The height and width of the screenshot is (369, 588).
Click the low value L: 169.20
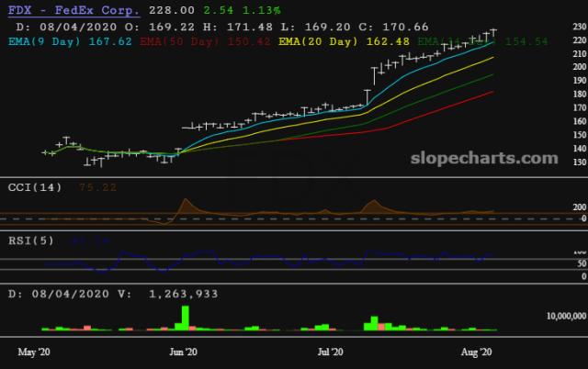[316, 27]
